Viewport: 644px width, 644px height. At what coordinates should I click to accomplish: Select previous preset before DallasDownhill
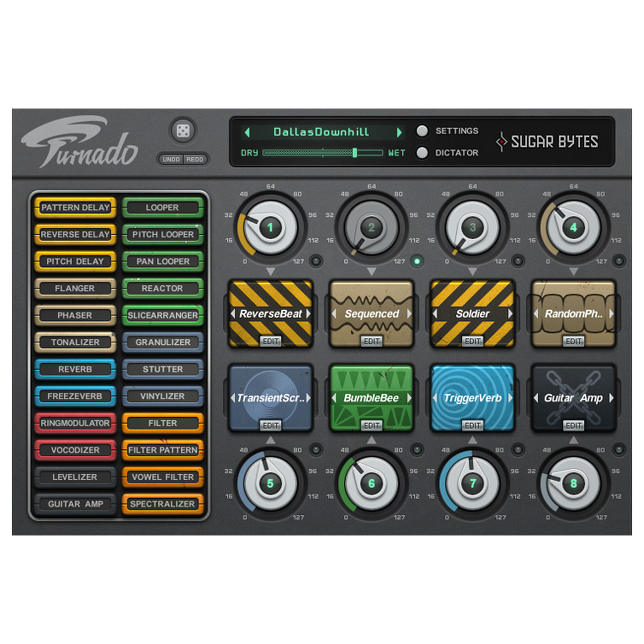pyautogui.click(x=247, y=132)
